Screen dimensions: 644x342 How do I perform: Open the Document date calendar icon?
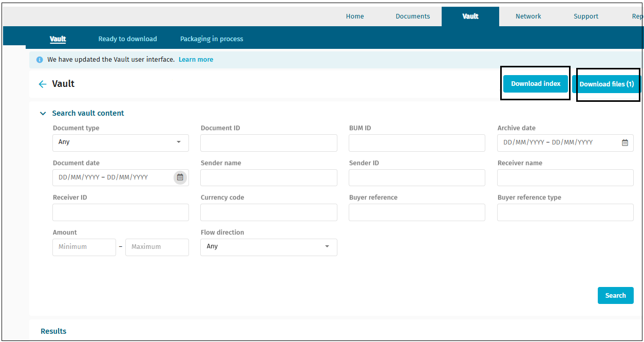[180, 177]
